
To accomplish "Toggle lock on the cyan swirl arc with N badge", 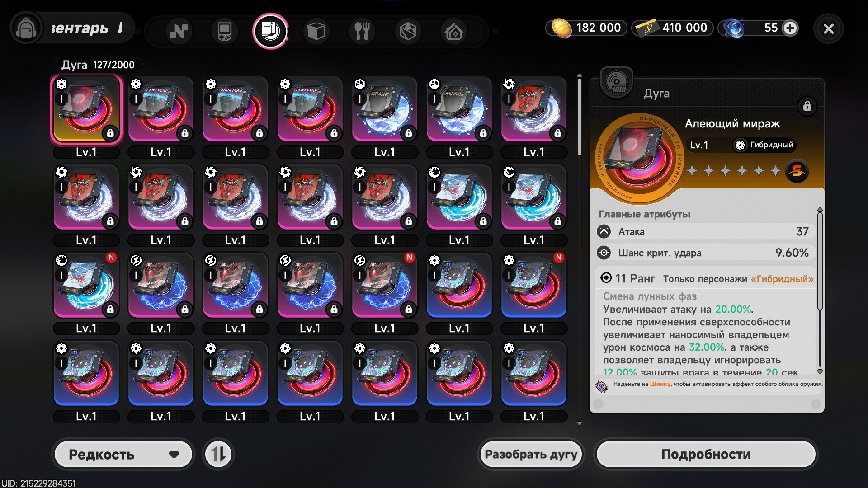I will pos(110,309).
